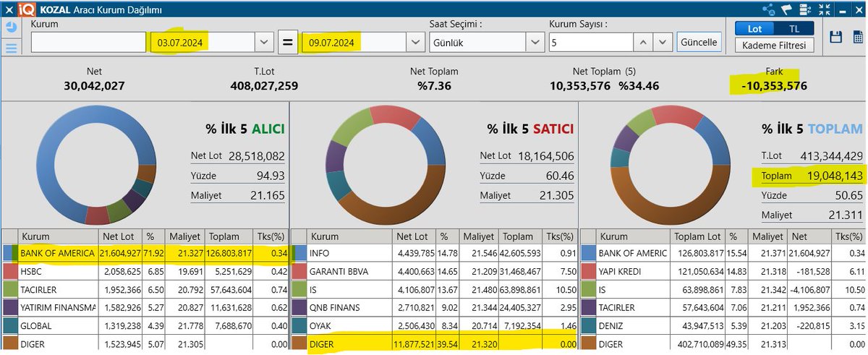Click the Güncelle button
The image size is (868, 355).
[699, 42]
